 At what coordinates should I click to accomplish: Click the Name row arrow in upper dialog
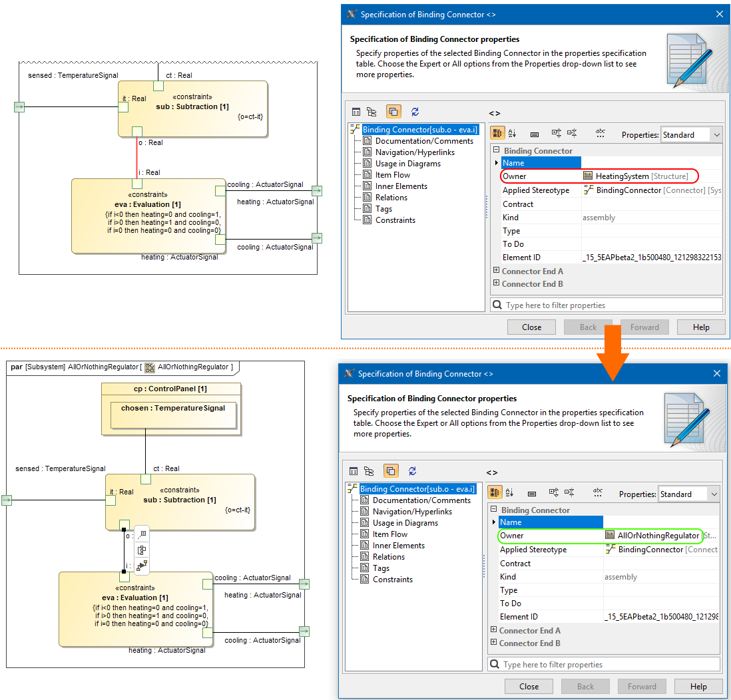(497, 163)
